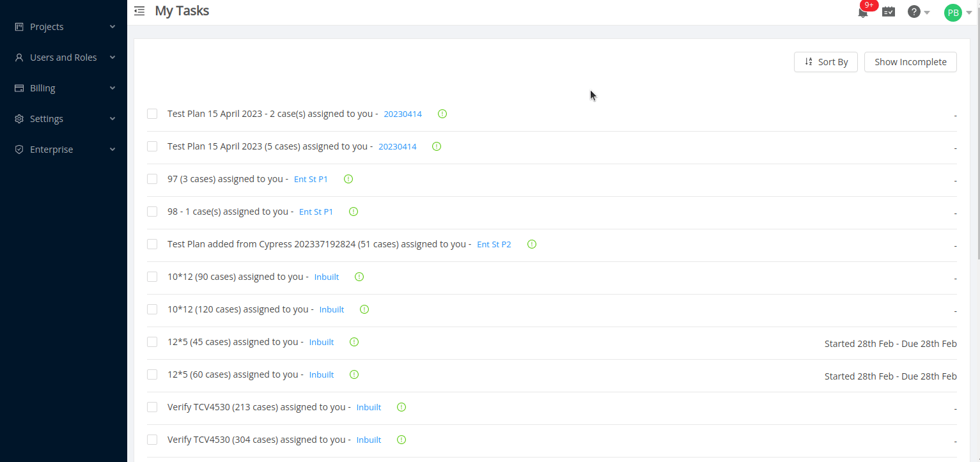Click info icon for Cypress test plan row

coord(532,244)
